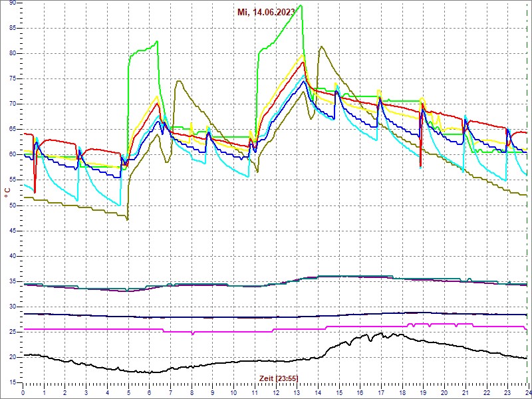Click the 90 value on temperature axis

point(13,3)
